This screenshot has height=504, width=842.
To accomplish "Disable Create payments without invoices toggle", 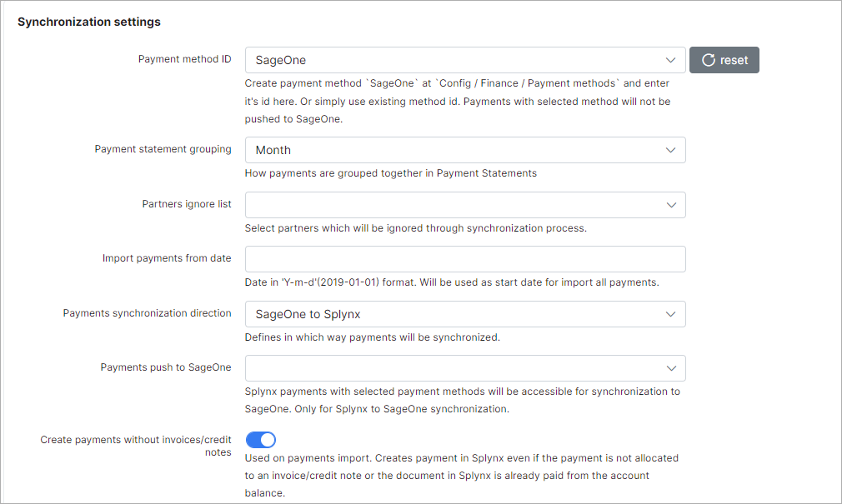I will pyautogui.click(x=261, y=440).
